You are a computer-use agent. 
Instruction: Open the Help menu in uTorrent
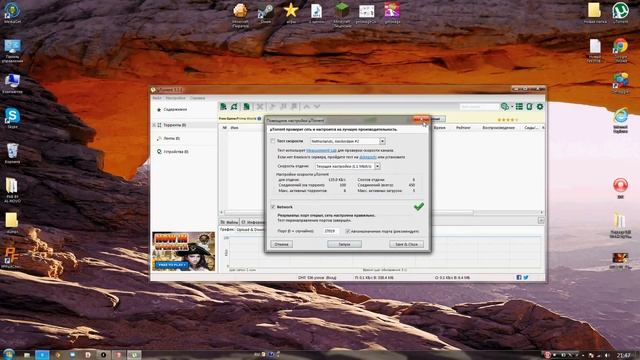198,98
